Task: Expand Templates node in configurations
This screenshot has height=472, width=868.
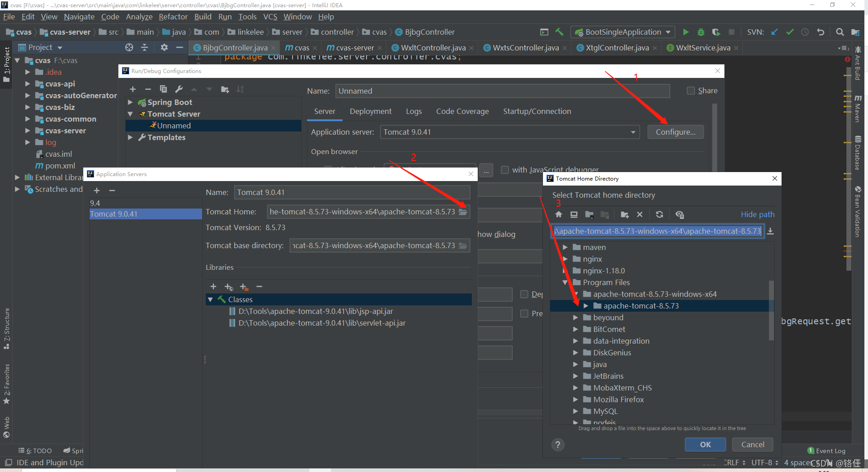Action: (x=131, y=137)
